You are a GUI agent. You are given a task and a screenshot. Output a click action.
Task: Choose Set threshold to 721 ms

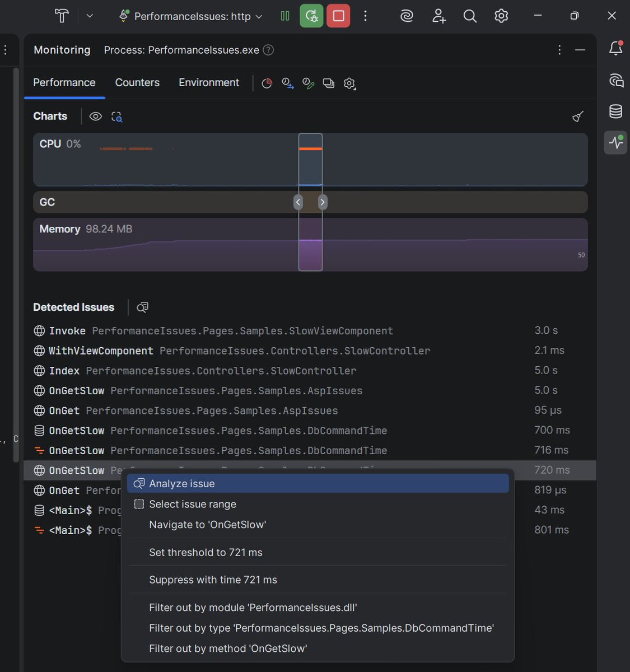(318, 552)
